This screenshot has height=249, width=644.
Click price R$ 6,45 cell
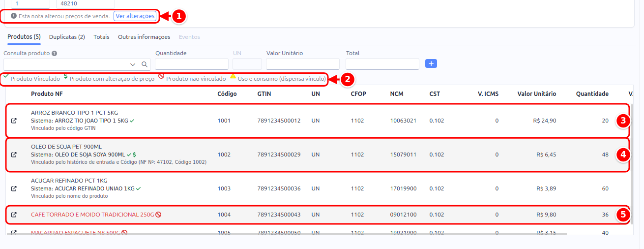click(x=546, y=155)
